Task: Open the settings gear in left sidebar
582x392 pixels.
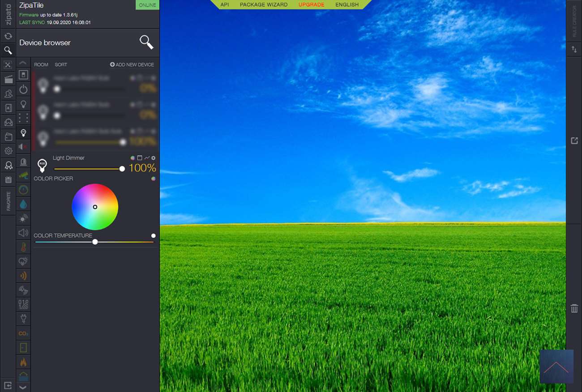Action: (x=8, y=151)
